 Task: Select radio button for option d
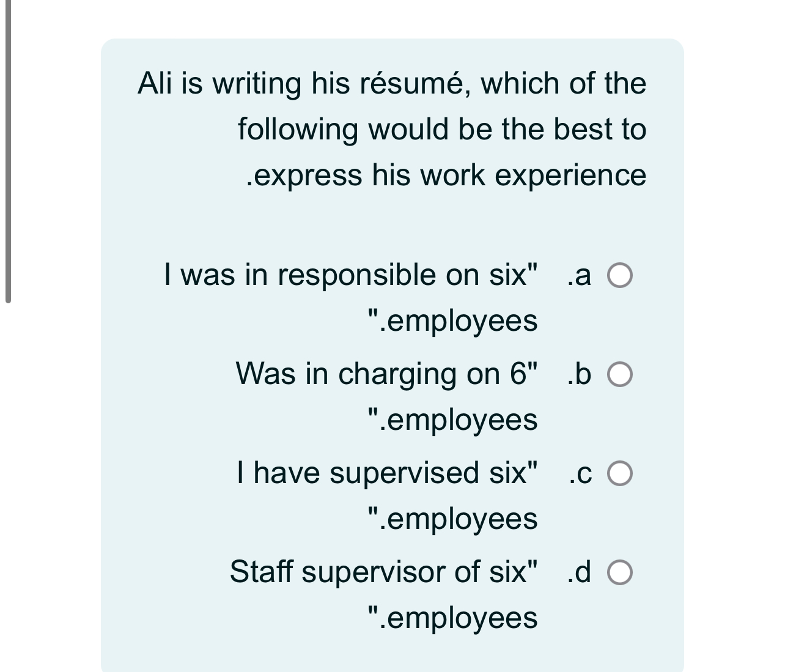619,573
